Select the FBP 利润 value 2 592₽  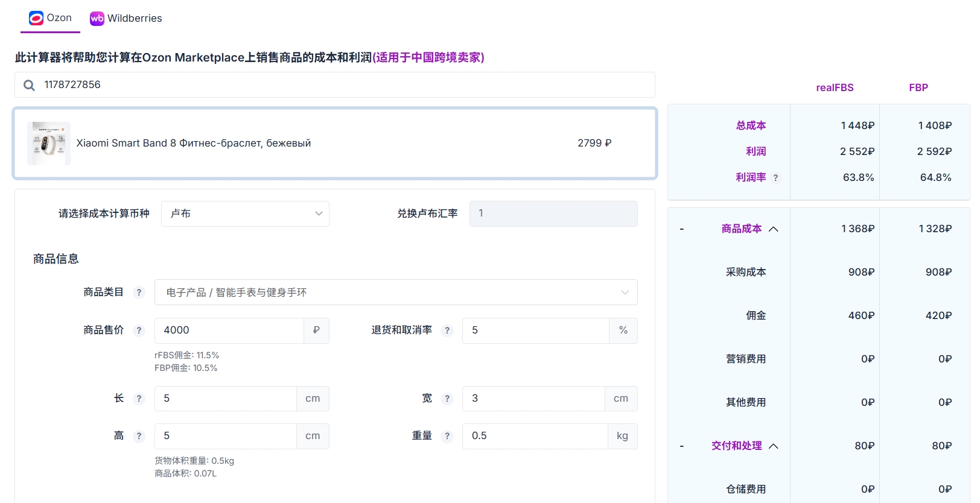934,151
